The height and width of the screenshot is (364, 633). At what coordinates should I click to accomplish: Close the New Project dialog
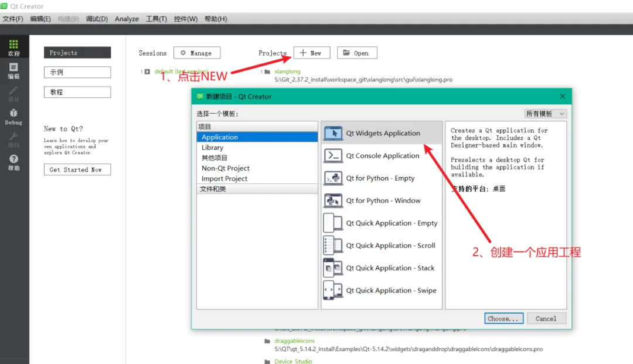[x=562, y=97]
